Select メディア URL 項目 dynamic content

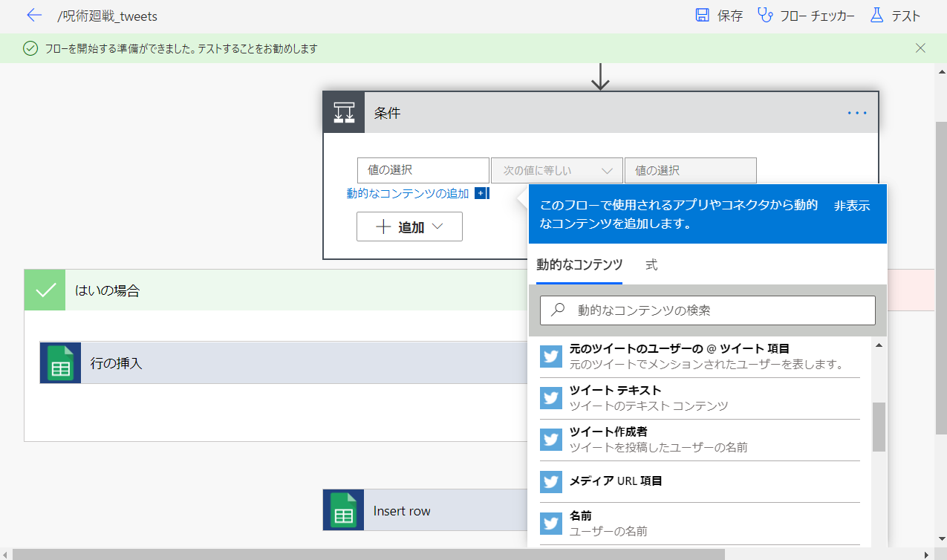tap(700, 481)
